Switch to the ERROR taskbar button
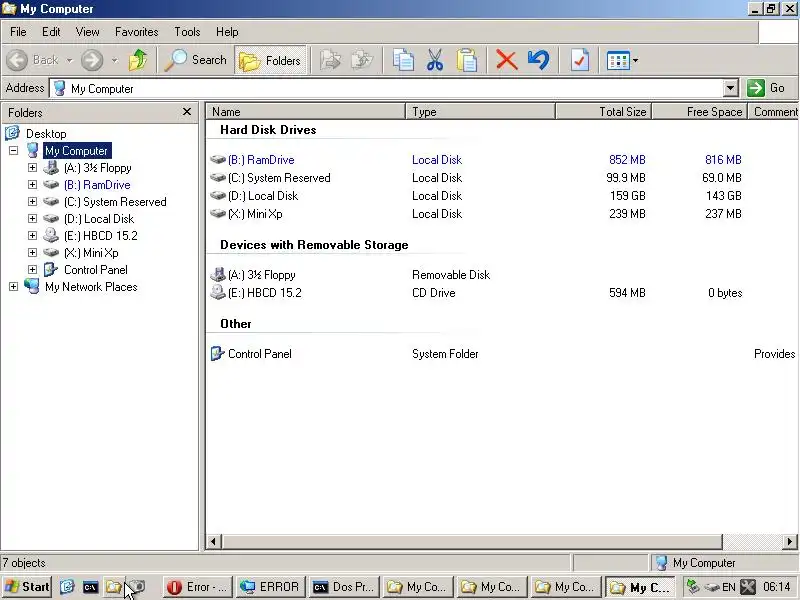The image size is (800, 600). (x=271, y=587)
